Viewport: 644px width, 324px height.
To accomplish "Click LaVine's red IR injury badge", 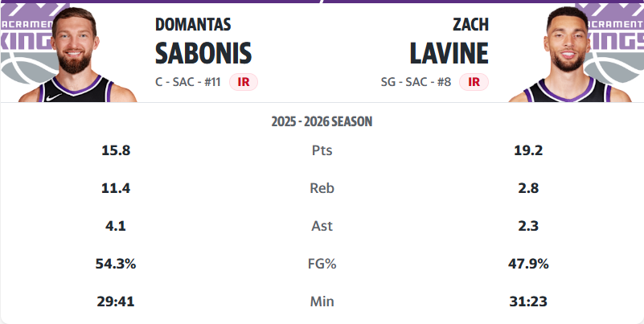I will coord(474,81).
